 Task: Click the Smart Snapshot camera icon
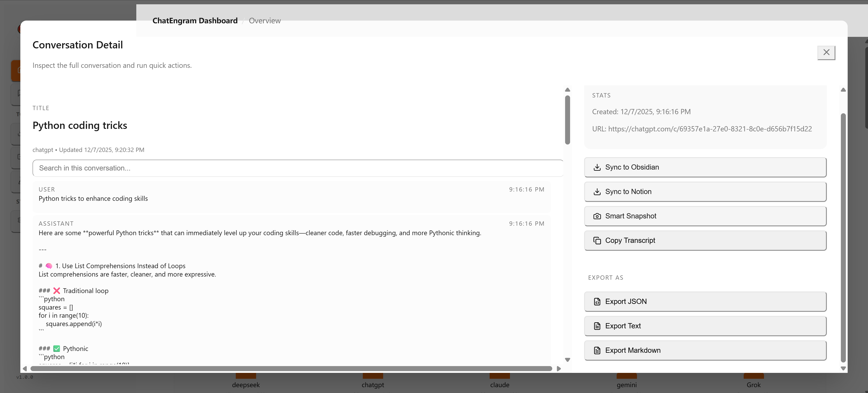tap(597, 216)
